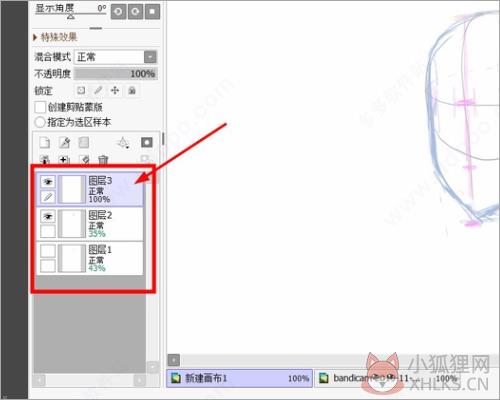This screenshot has width=500, height=400.
Task: Rotate the canvas view counter-clockwise
Action: click(118, 11)
